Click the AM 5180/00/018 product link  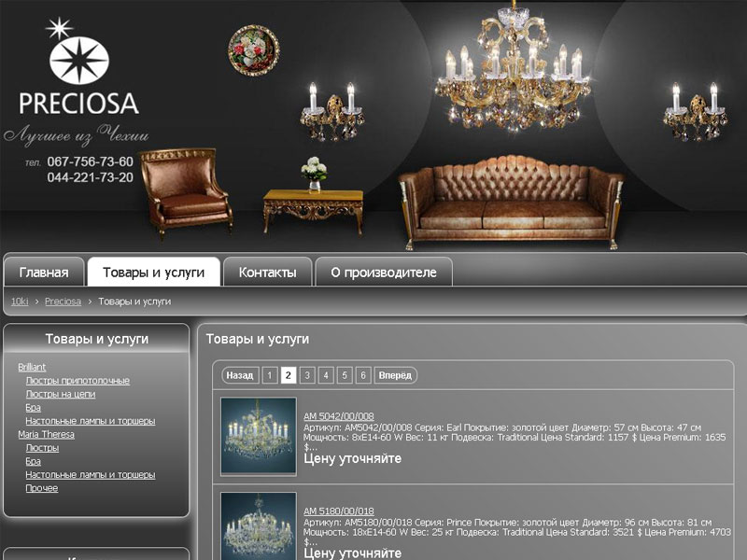(x=339, y=511)
